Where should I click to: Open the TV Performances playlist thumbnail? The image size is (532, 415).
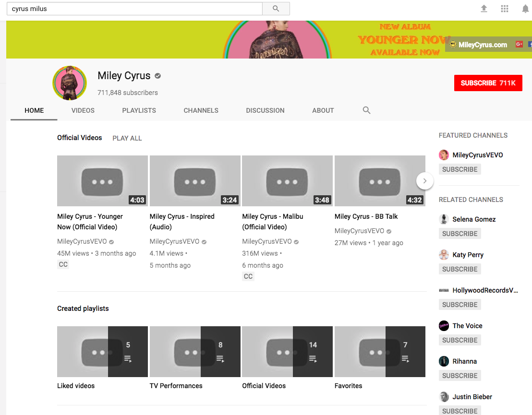pyautogui.click(x=195, y=352)
